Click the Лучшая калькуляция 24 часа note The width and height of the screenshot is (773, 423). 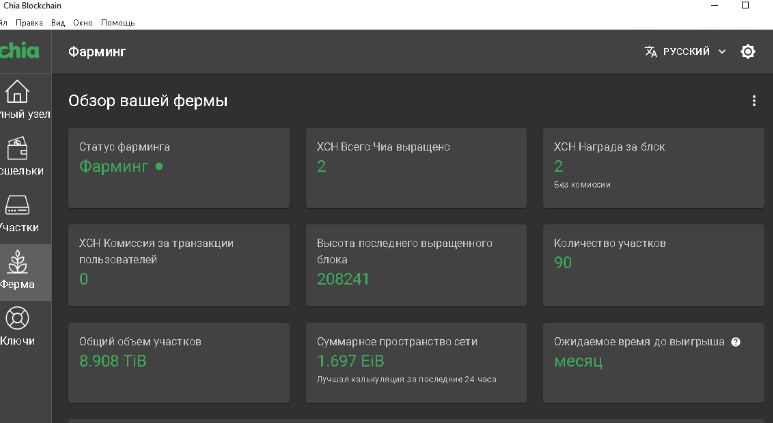(x=406, y=379)
